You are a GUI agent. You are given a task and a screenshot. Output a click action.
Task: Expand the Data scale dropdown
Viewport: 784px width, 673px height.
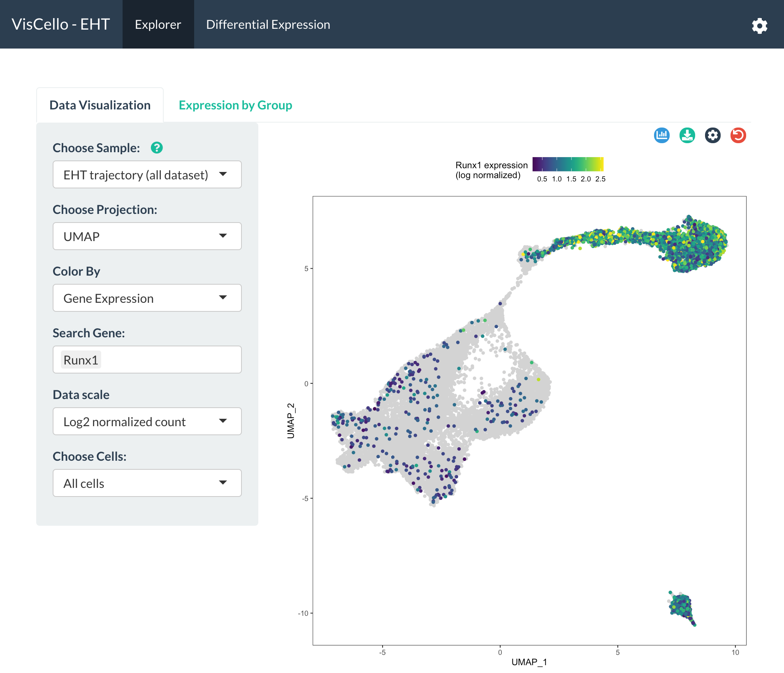point(147,421)
